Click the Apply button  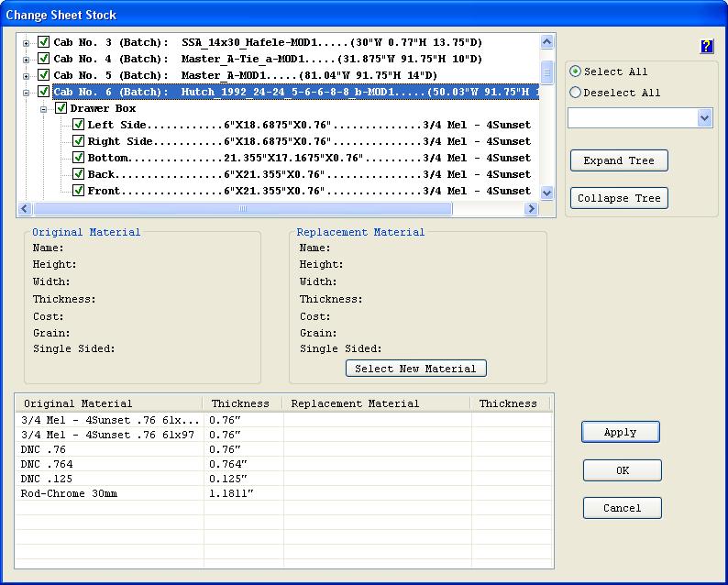point(621,432)
